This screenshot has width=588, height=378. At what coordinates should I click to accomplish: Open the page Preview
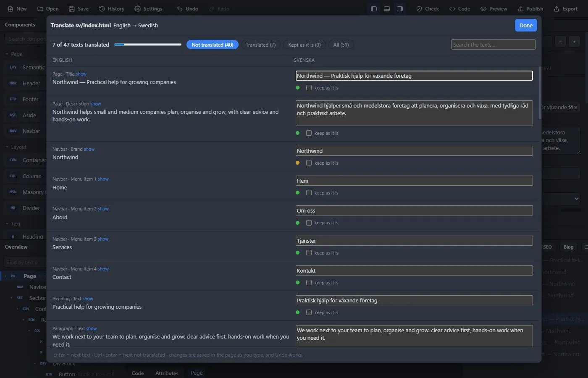click(494, 9)
